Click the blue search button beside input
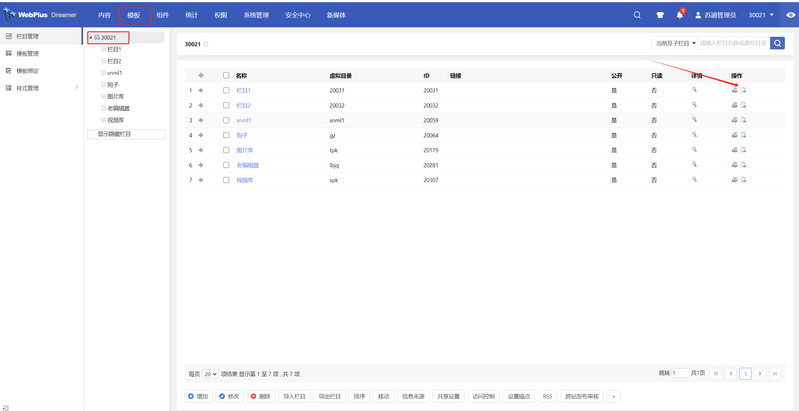Viewport: 799px width, 411px height. click(x=777, y=43)
